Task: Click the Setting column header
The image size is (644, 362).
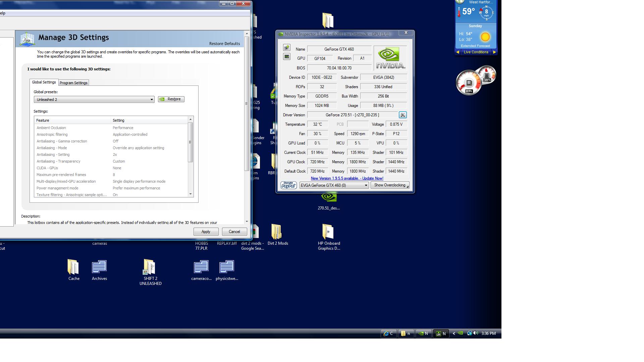Action: (149, 120)
